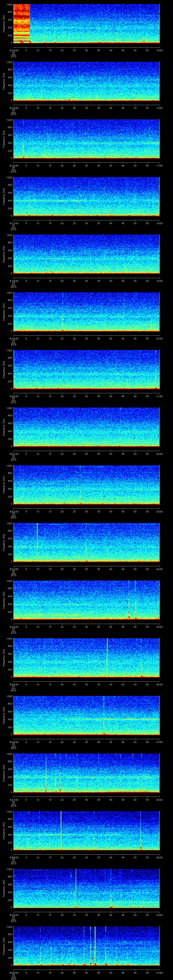Choose the spectrogram panel starting at 8:19:00
Viewport: 173px width, 980px height.
[86, 312]
